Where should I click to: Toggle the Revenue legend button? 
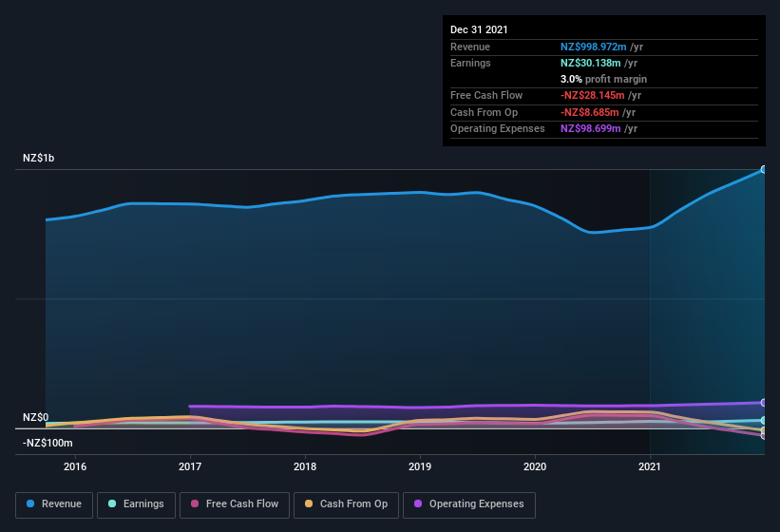54,504
